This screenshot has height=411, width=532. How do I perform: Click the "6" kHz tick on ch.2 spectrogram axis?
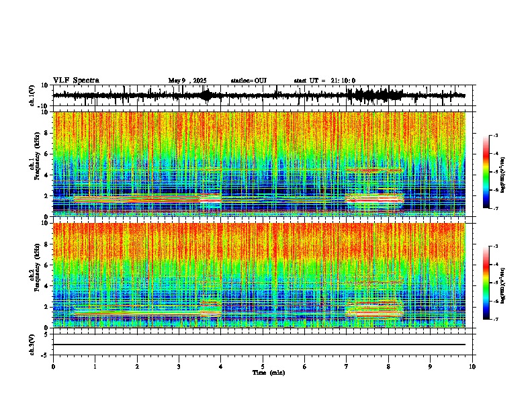(48, 265)
